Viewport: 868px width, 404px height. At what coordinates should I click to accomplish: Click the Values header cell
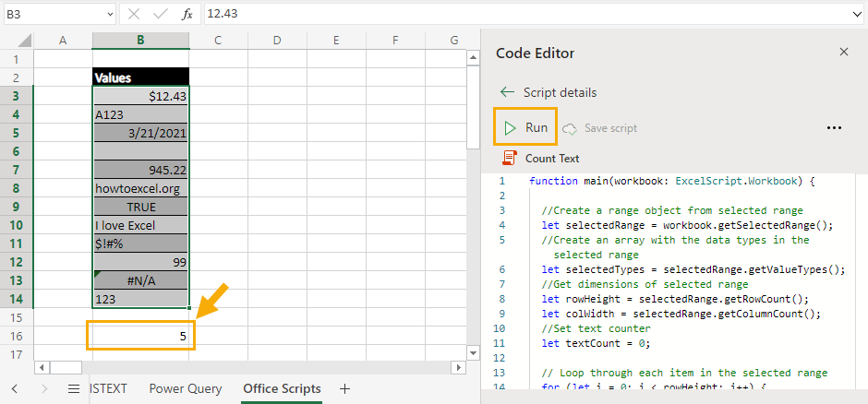click(140, 77)
